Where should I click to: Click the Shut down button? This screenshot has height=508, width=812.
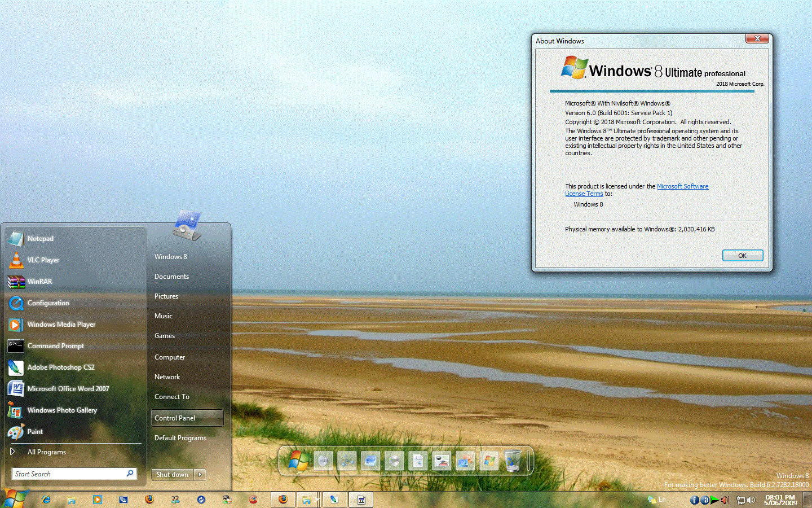[173, 475]
